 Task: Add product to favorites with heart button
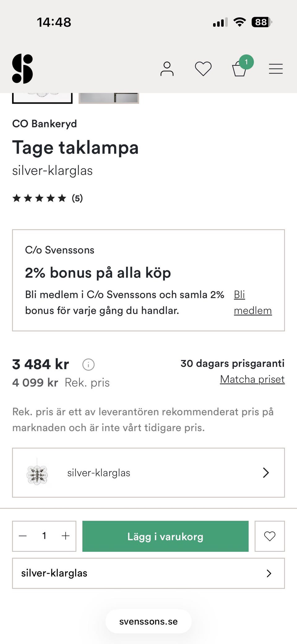pyautogui.click(x=269, y=536)
